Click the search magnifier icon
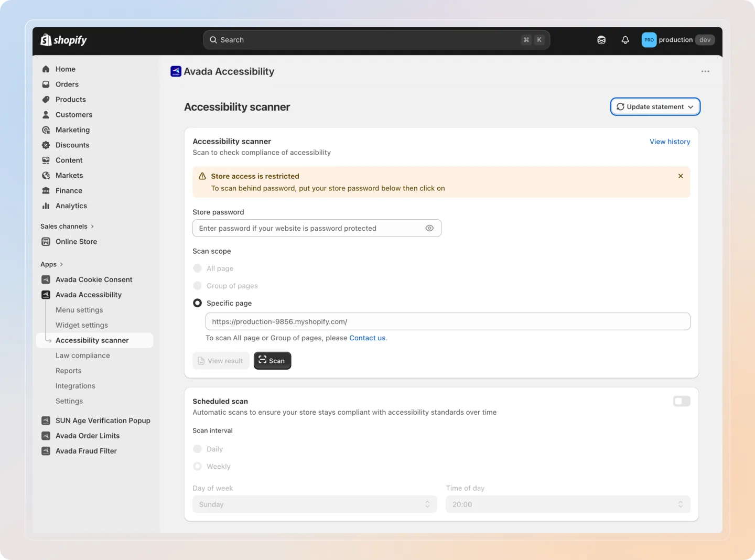 (x=213, y=40)
